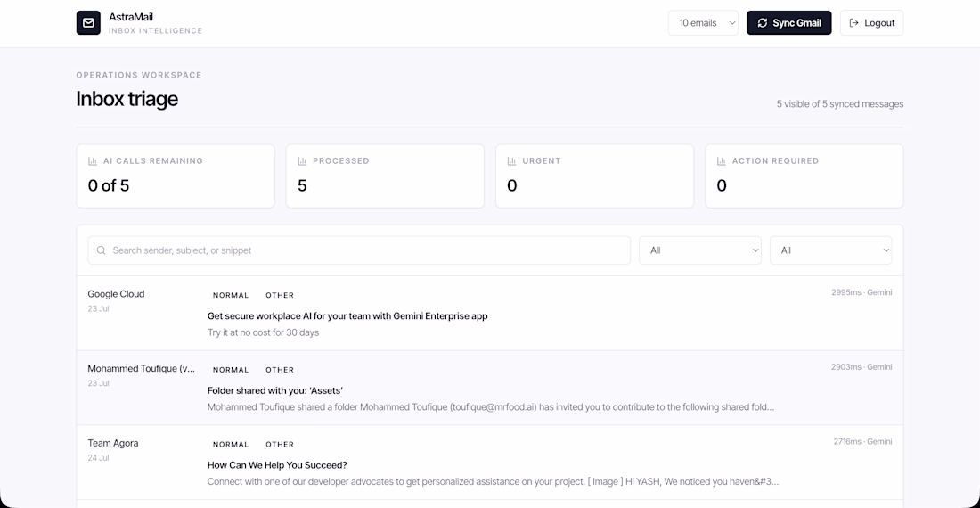The width and height of the screenshot is (980, 508).
Task: Click the AstraMail envelope logo icon
Action: (88, 23)
